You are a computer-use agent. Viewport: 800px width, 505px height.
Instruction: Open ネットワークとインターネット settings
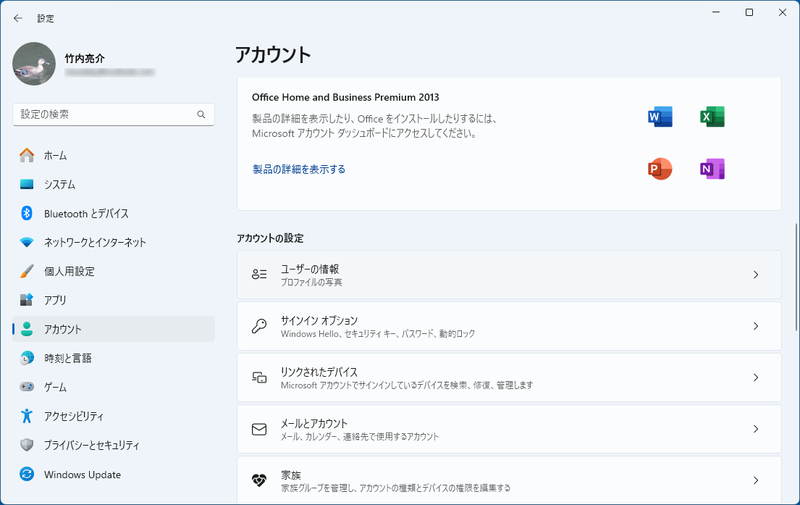113,242
